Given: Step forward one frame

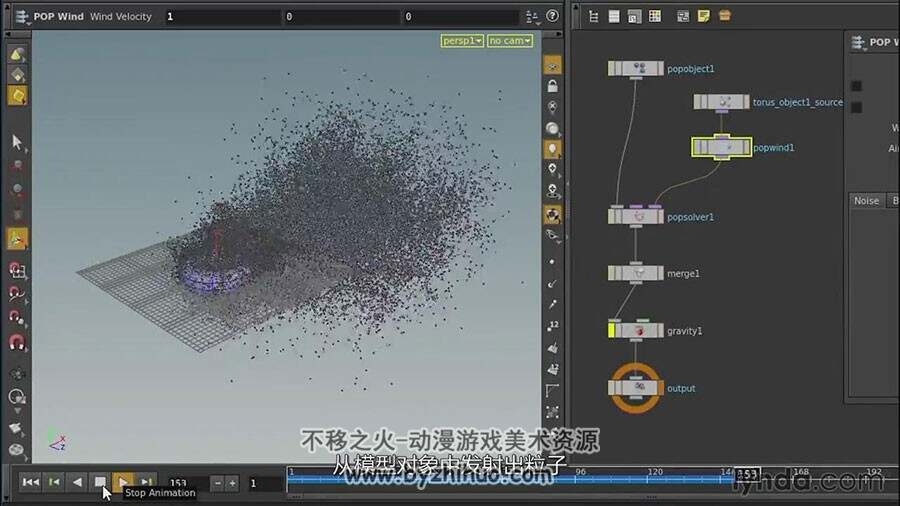Looking at the screenshot, I should coord(146,482).
